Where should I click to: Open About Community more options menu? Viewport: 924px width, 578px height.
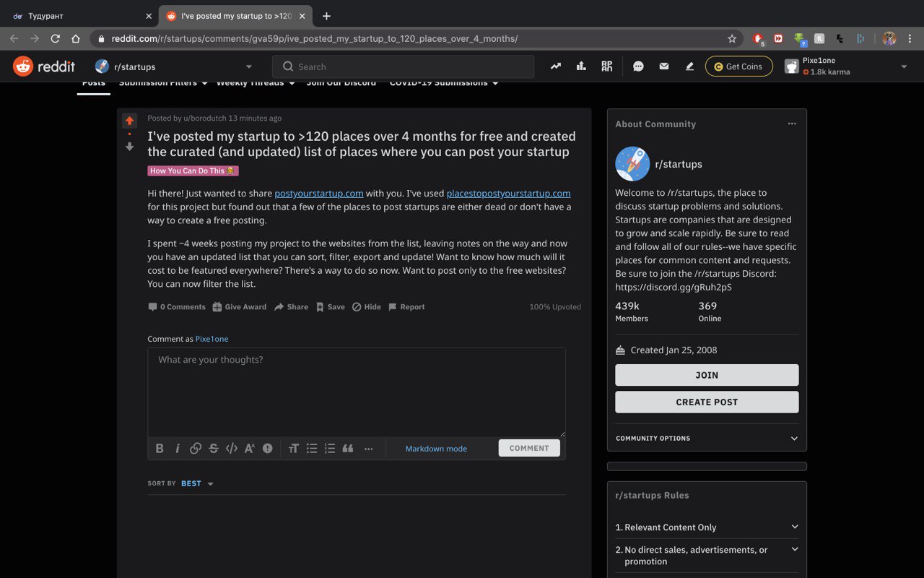tap(792, 124)
